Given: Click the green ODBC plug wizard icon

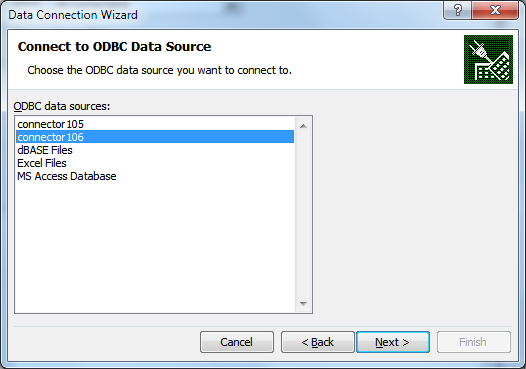Looking at the screenshot, I should [x=488, y=59].
